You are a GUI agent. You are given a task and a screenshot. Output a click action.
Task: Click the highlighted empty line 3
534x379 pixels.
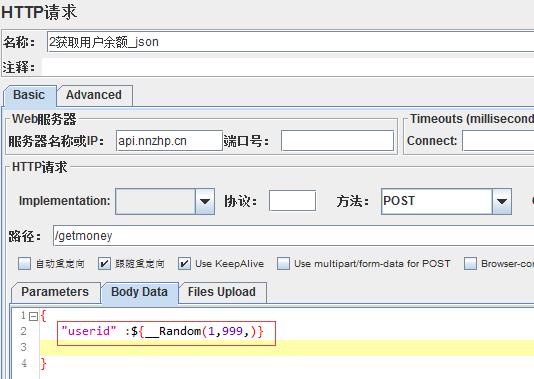click(286, 347)
